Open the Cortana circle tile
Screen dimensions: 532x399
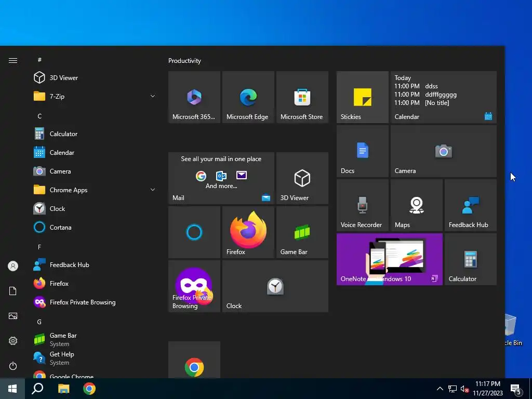coord(194,232)
